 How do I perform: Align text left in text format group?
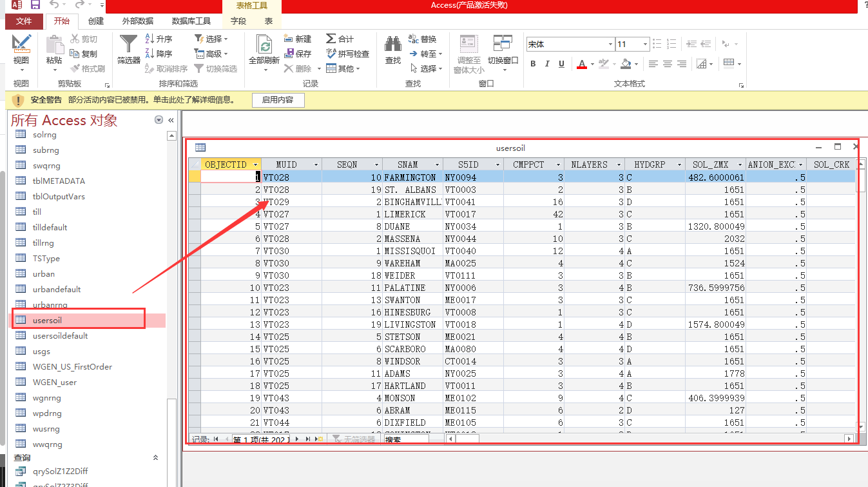click(653, 64)
